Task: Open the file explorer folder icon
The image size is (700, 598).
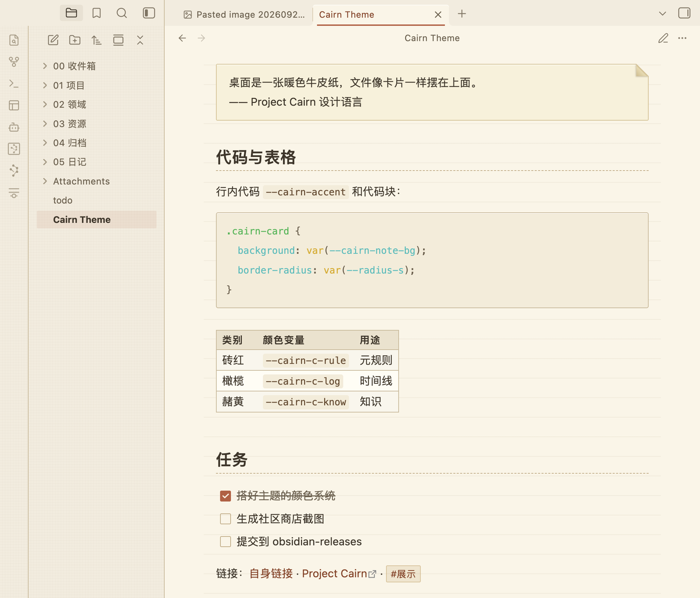Action: [x=71, y=13]
